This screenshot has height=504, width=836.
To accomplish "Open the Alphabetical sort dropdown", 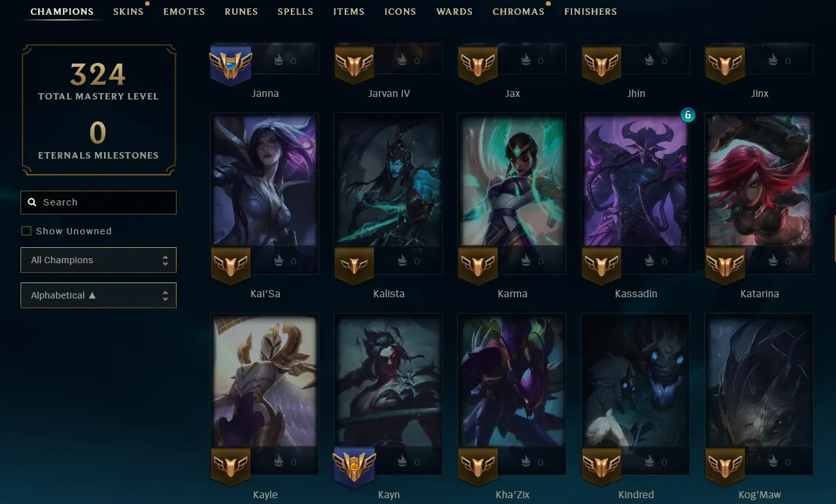I will (x=98, y=295).
